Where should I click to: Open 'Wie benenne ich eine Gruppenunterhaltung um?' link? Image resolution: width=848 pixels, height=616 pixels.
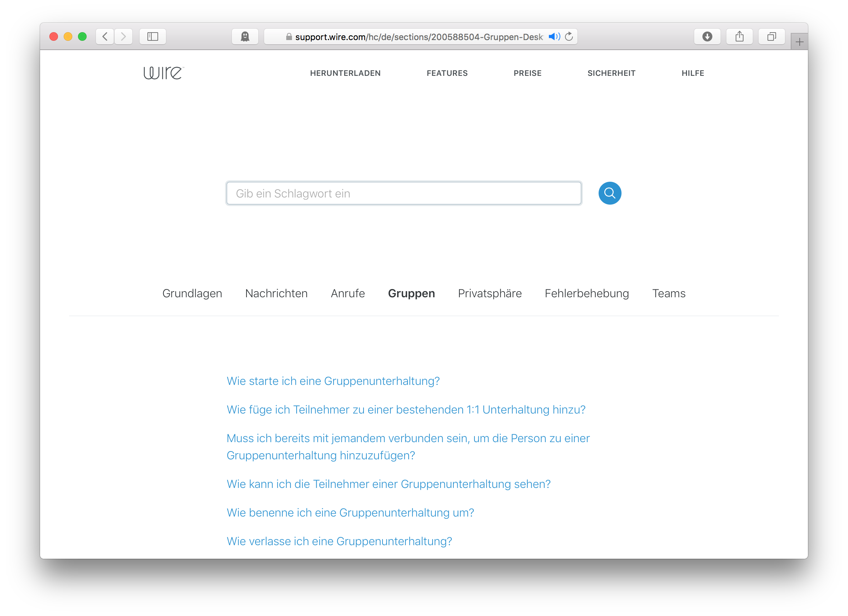[x=350, y=513]
